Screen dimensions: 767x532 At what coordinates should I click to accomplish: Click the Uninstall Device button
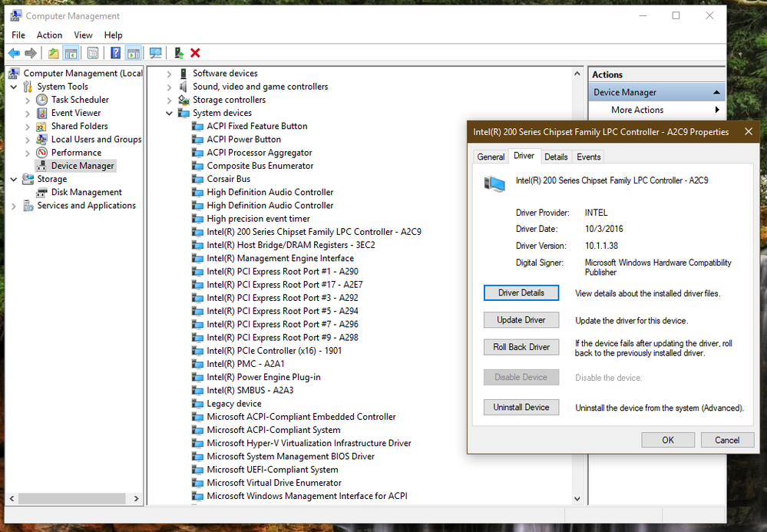tap(521, 408)
